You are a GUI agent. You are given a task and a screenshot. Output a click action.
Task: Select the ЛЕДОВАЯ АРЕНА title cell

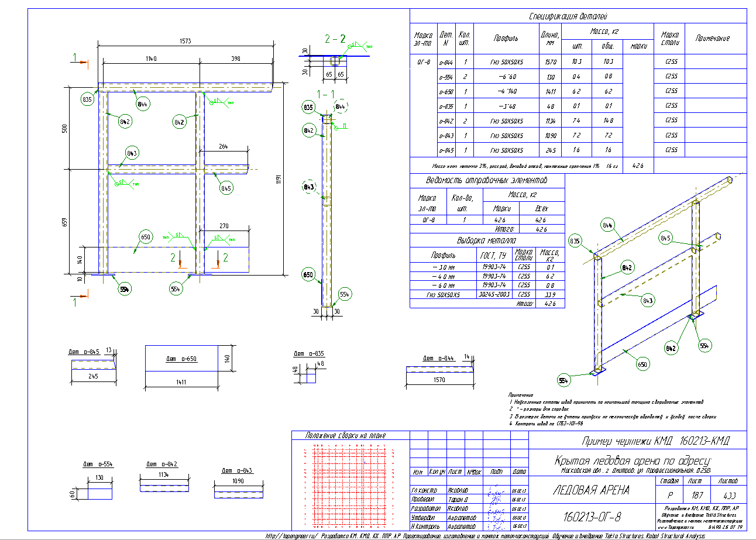(591, 490)
